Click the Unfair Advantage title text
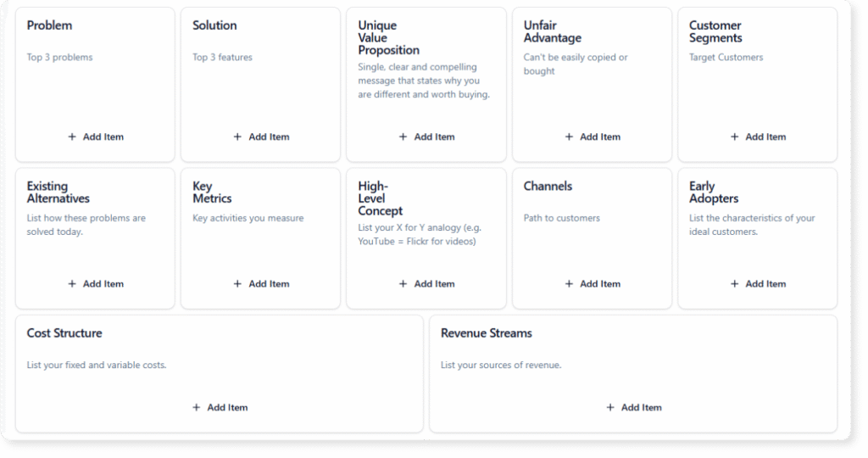 pyautogui.click(x=553, y=31)
